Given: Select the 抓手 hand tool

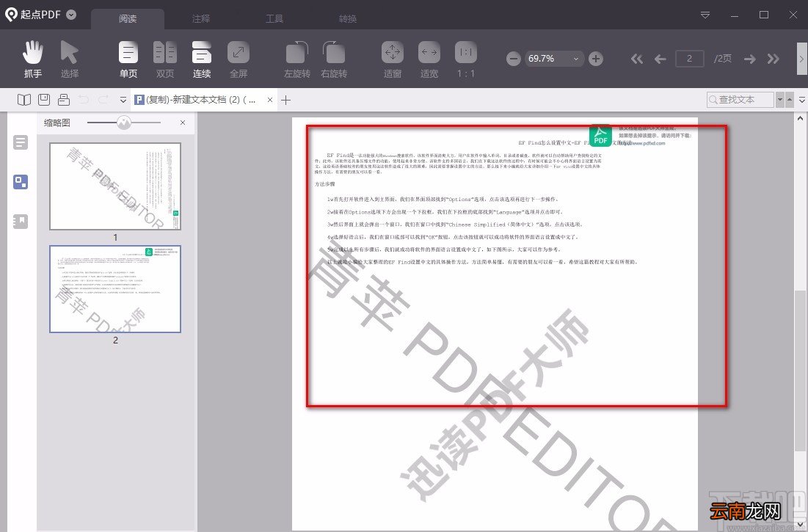Looking at the screenshot, I should tap(33, 59).
